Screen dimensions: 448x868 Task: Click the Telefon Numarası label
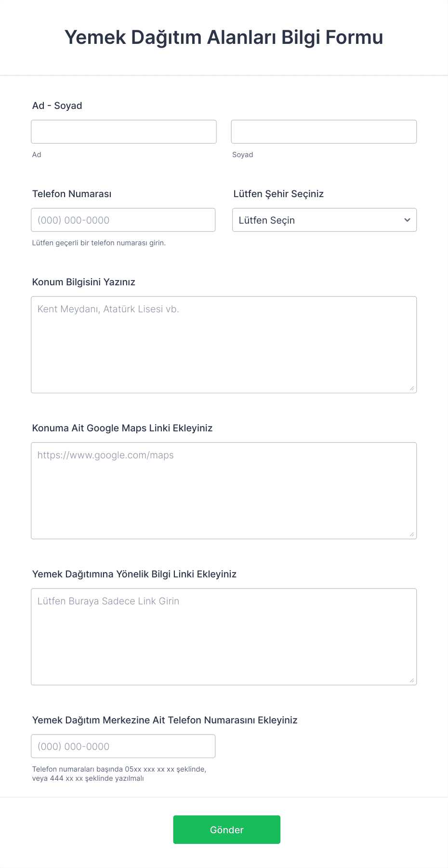tap(72, 194)
